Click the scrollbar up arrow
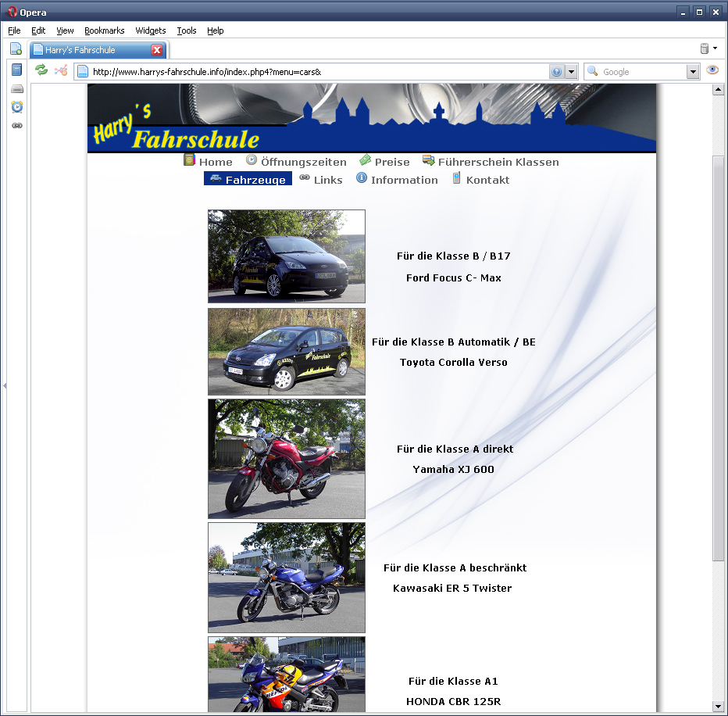Image resolution: width=728 pixels, height=716 pixels. click(719, 89)
